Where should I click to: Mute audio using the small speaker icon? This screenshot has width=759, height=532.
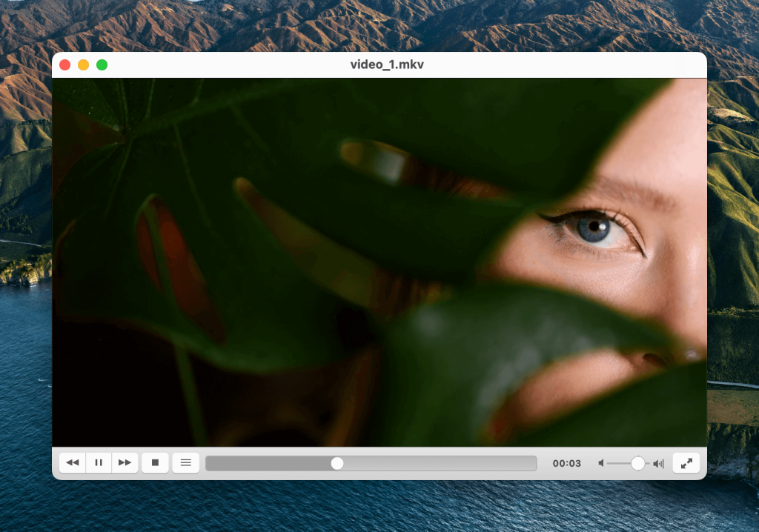[x=601, y=464]
